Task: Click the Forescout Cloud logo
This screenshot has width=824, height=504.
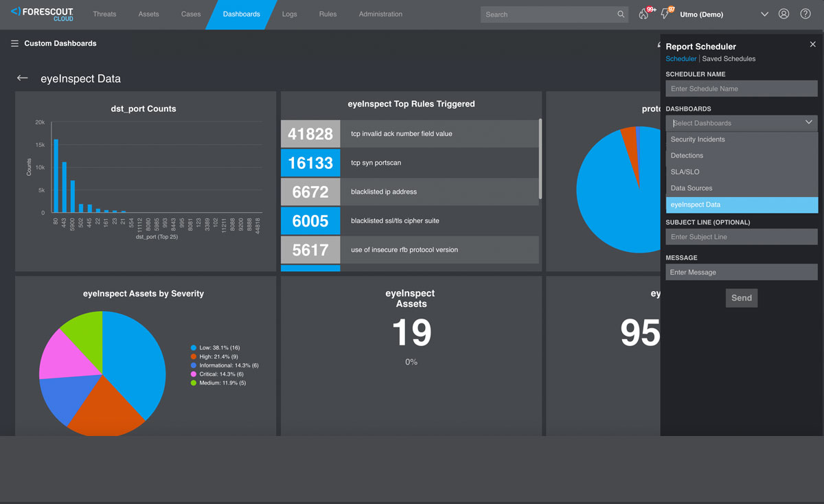Action: [x=41, y=14]
